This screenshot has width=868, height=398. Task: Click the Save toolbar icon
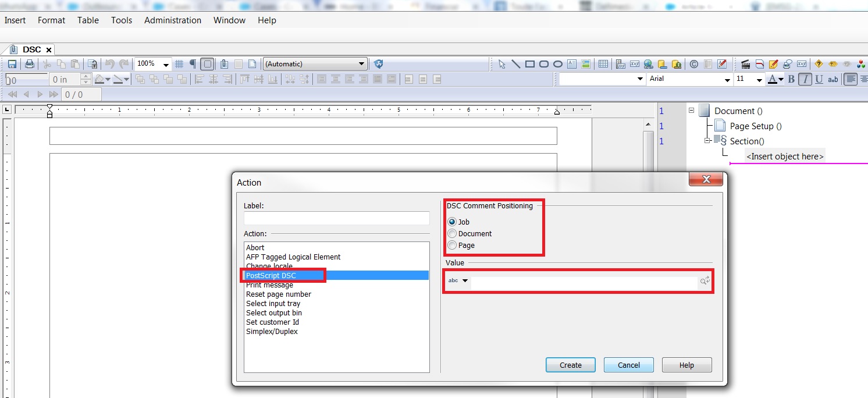click(x=12, y=63)
